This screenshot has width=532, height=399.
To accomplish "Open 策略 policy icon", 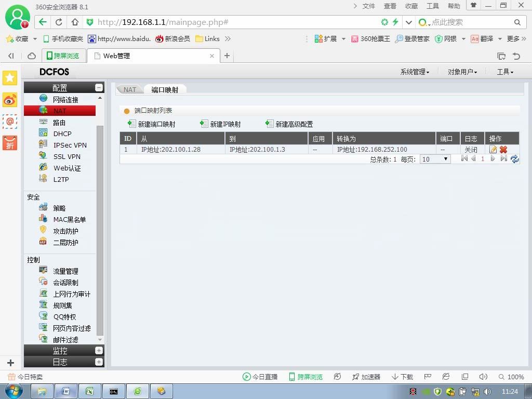I will [44, 207].
